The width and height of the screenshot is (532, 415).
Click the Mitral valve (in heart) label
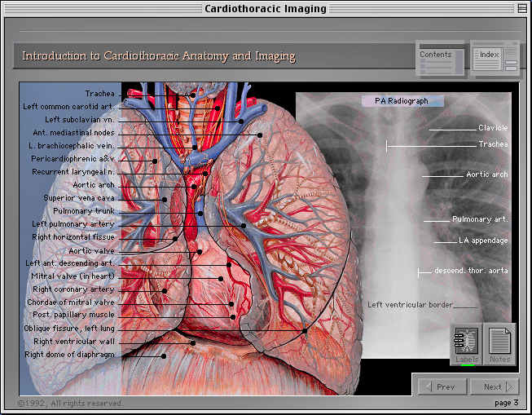[x=73, y=276]
